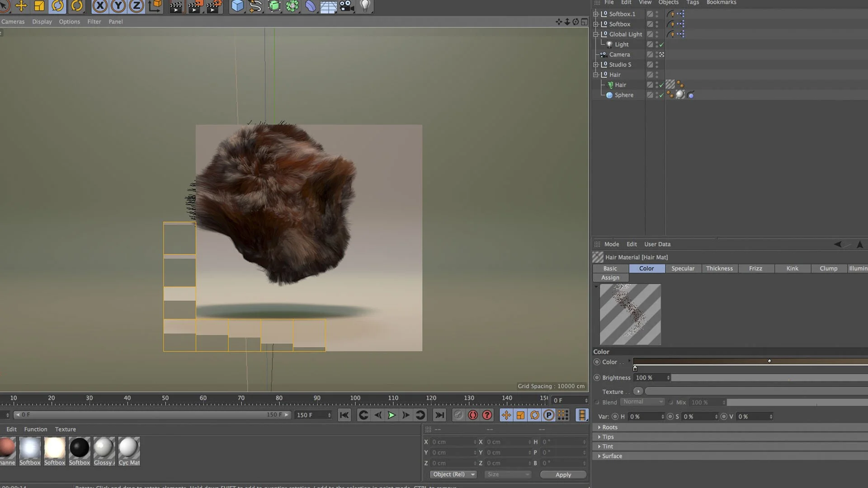Viewport: 868px width, 488px height.
Task: Switch to the Frizz tab
Action: (755, 268)
